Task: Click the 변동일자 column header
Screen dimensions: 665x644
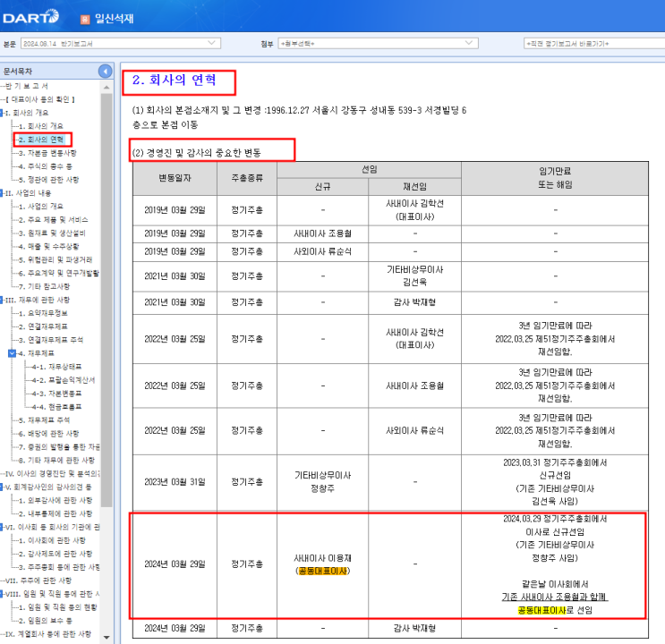Action: [x=175, y=179]
